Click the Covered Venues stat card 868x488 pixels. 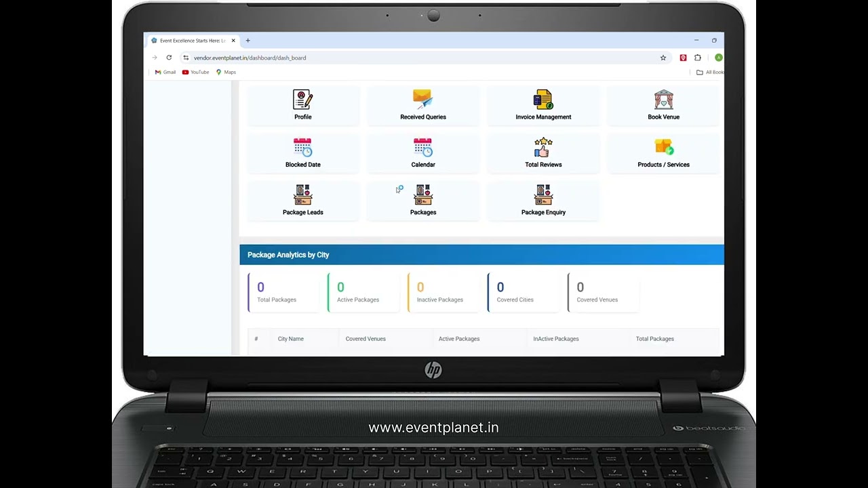coord(604,293)
